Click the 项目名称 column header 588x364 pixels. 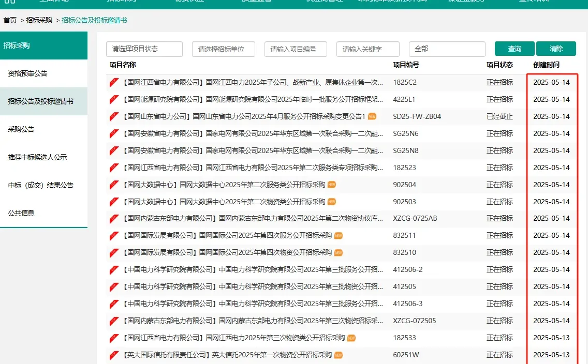[x=123, y=65]
